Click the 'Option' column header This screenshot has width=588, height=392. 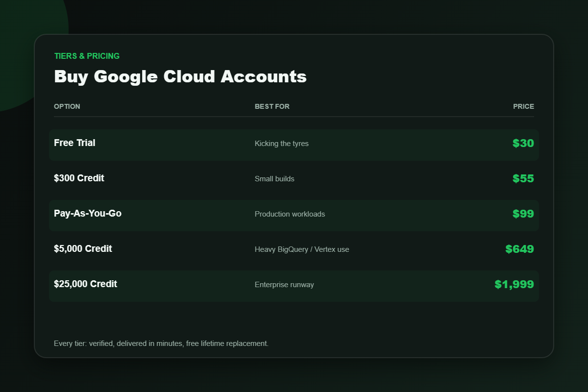[x=67, y=106]
